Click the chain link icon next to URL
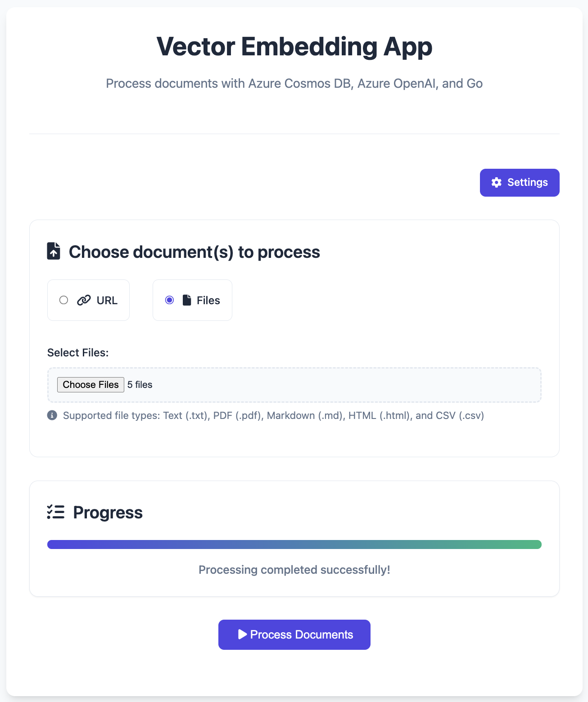588x702 pixels. (84, 300)
